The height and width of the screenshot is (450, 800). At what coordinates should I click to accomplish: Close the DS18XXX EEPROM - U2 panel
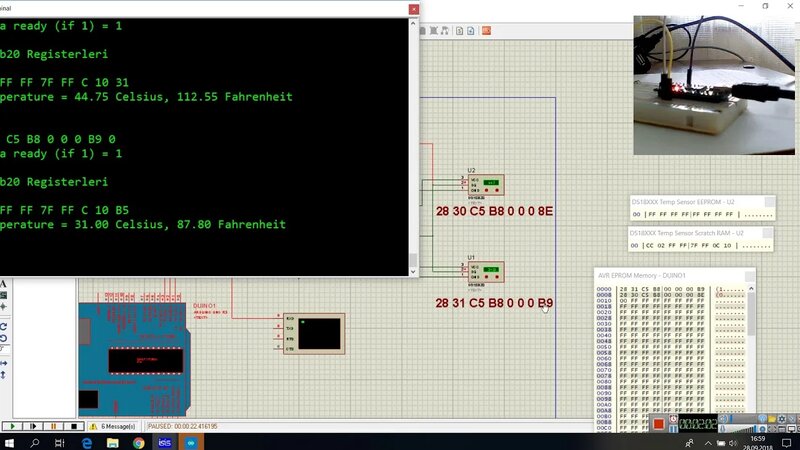point(769,202)
